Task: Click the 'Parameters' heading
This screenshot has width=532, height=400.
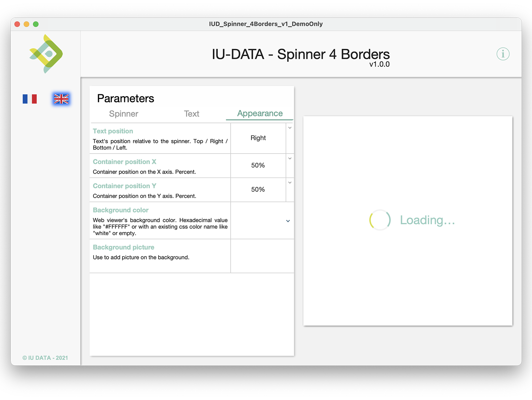Action: 126,98
